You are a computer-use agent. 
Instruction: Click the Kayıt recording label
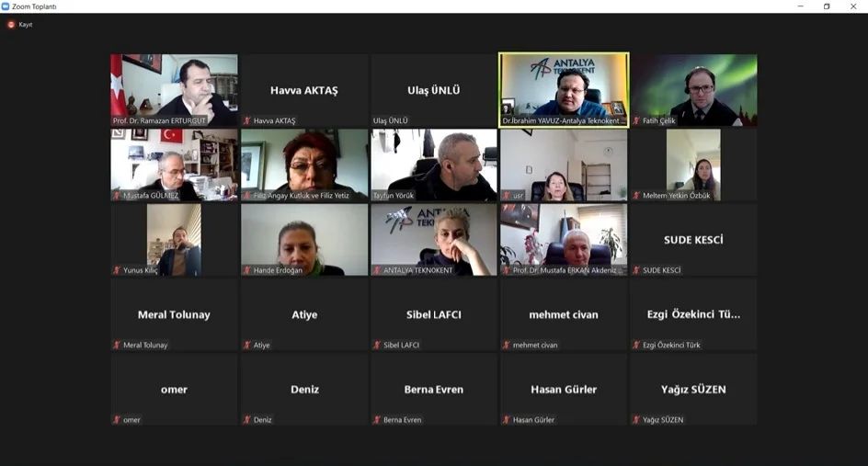coord(26,25)
